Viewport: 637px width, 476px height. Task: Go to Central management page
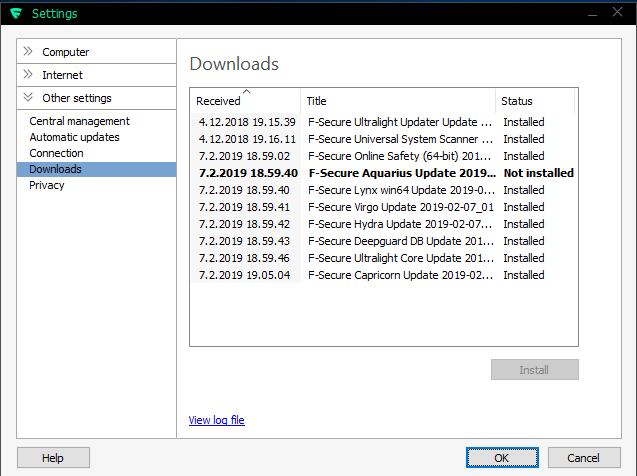[x=79, y=121]
